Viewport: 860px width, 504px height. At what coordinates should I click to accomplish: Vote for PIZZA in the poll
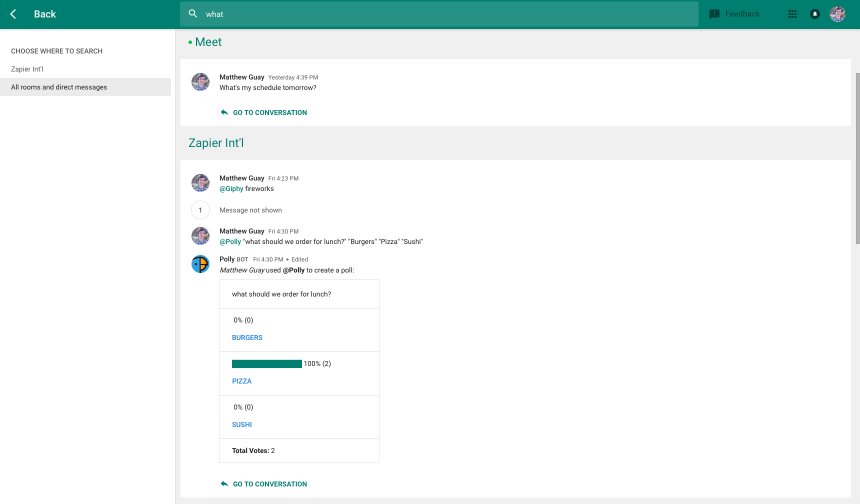click(x=241, y=381)
